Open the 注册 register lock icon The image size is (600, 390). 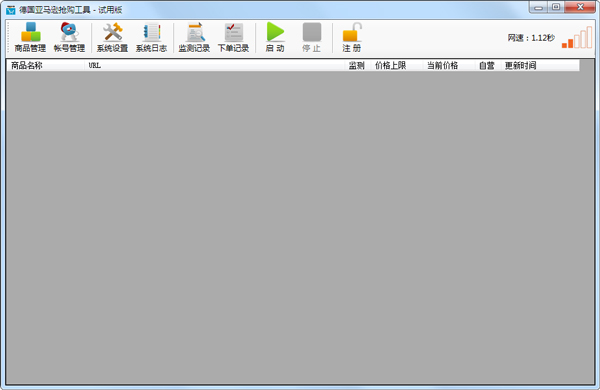(x=352, y=37)
